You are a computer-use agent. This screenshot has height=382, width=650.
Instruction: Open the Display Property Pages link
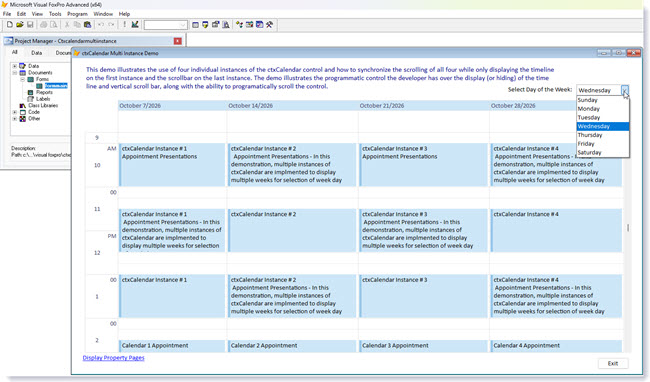[x=114, y=358]
